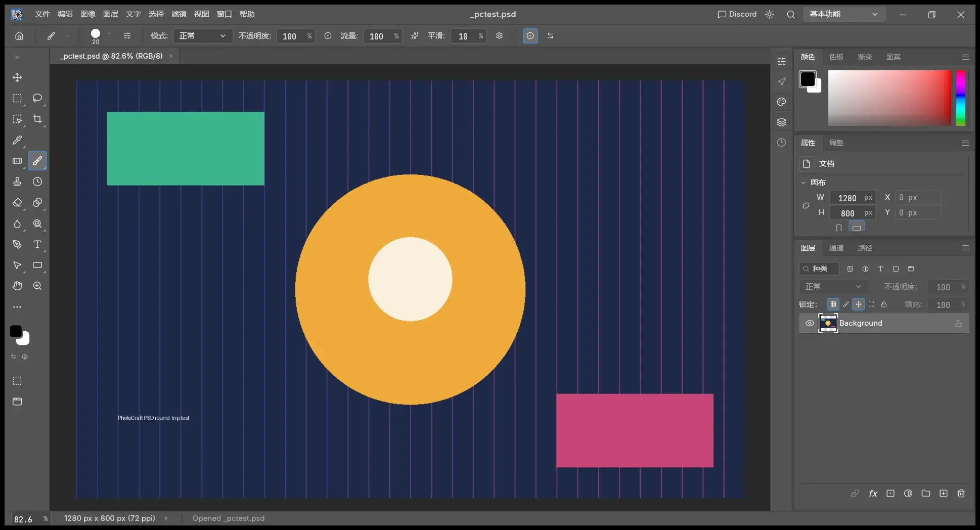Image resolution: width=980 pixels, height=530 pixels.
Task: Open the 种类 layer filter dropdown
Action: [819, 269]
